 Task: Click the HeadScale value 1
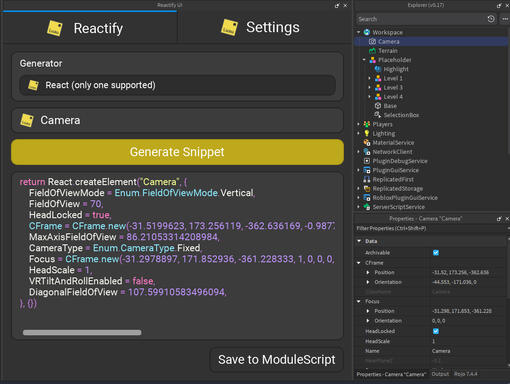tap(434, 341)
